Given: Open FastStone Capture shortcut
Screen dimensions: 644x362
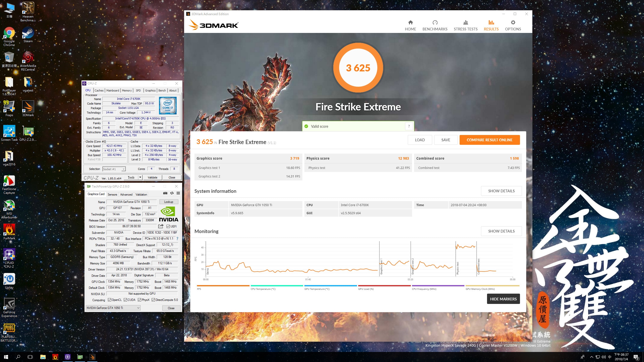Looking at the screenshot, I should click(x=9, y=185).
